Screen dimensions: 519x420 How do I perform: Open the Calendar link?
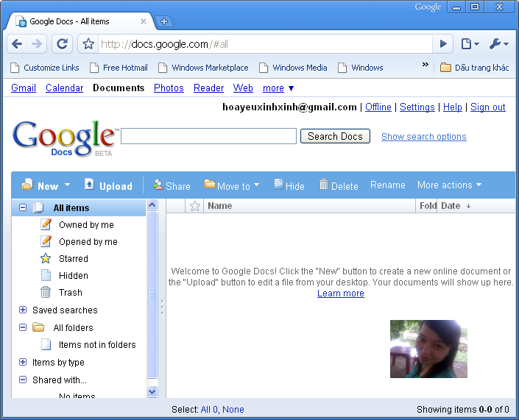click(64, 88)
